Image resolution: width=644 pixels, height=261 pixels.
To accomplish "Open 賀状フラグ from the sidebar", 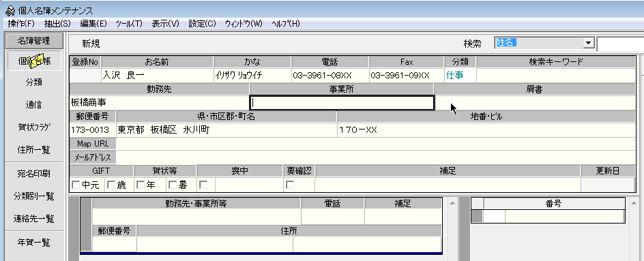I will tap(34, 127).
